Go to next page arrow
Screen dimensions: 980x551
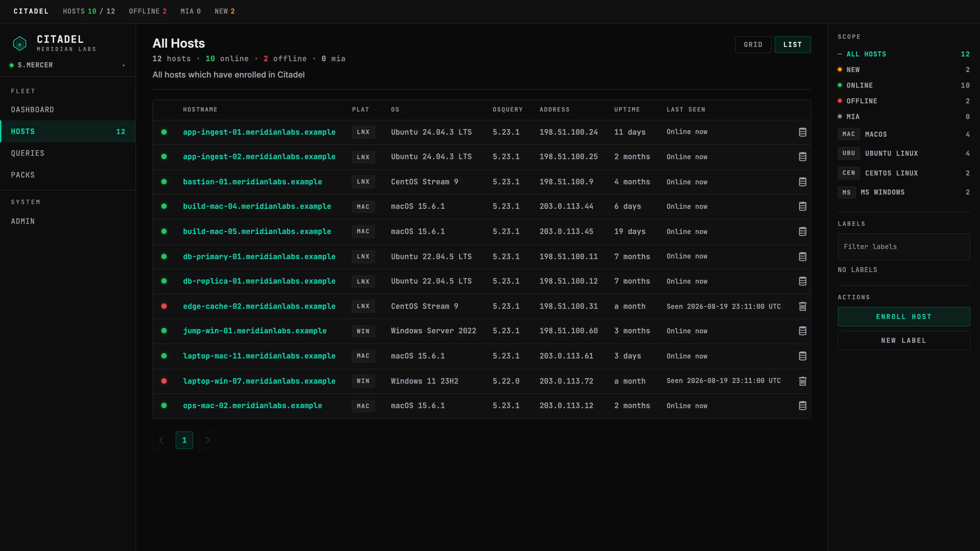tap(207, 440)
